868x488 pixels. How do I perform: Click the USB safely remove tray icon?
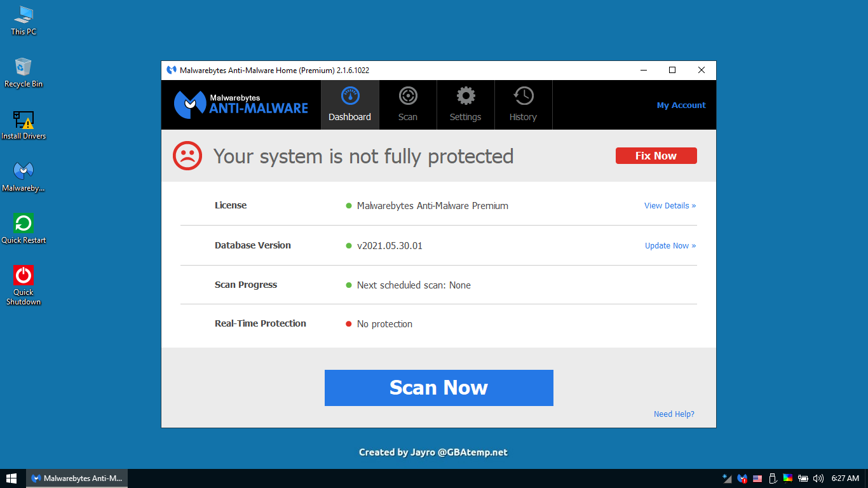pos(773,478)
